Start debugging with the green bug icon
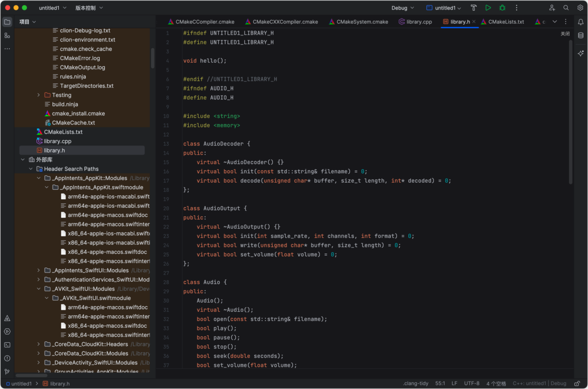The image size is (588, 389). [x=502, y=8]
